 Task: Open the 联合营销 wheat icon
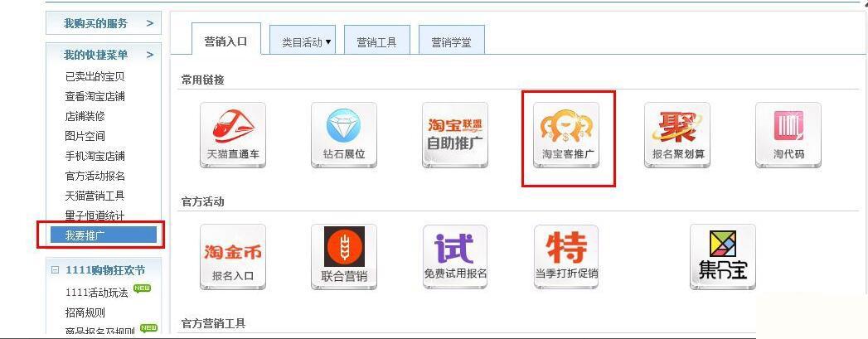[x=344, y=257]
